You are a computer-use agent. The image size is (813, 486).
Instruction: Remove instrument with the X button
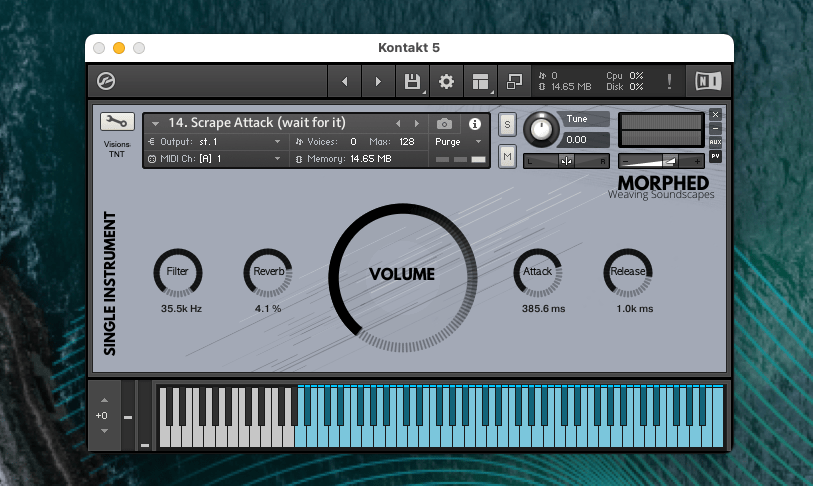point(716,115)
